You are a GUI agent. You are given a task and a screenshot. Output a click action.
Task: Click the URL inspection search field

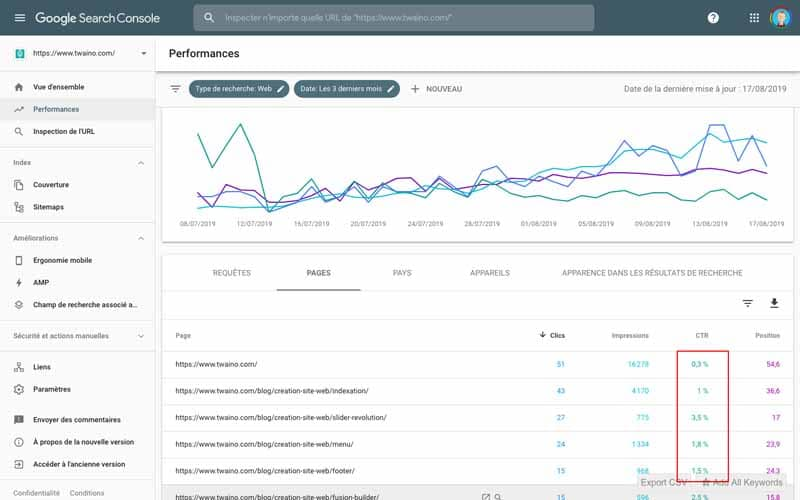pos(393,18)
